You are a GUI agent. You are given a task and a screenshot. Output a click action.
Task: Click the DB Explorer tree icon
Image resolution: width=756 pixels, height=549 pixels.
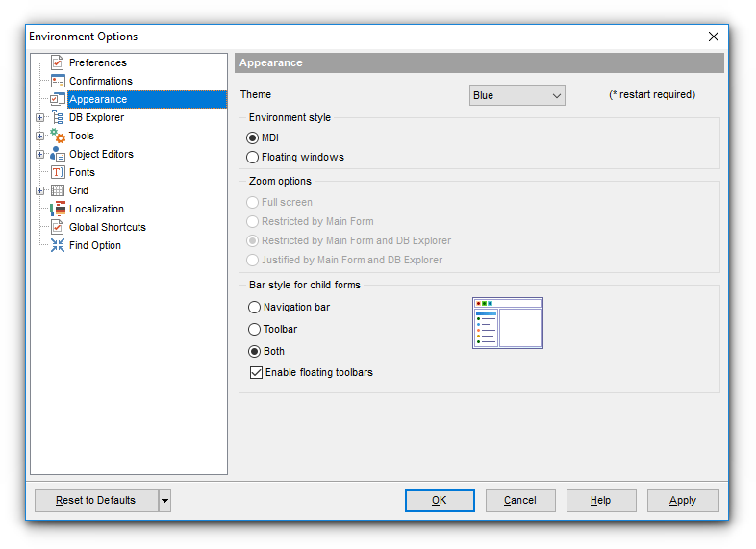(57, 117)
